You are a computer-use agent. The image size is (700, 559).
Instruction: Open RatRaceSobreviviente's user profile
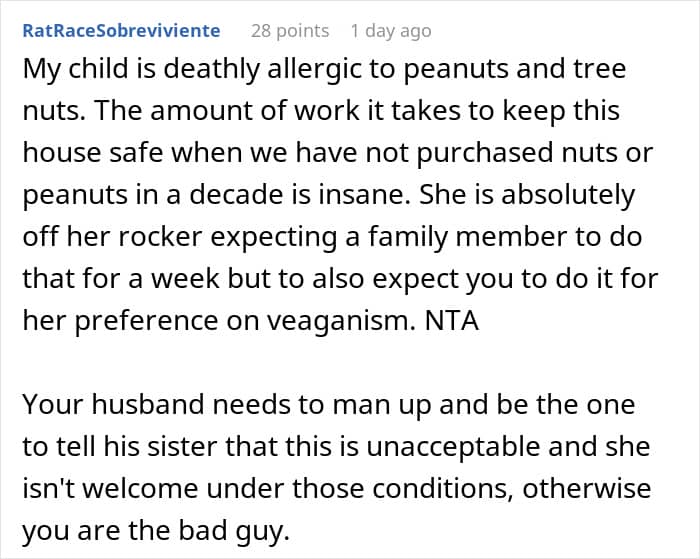point(122,30)
